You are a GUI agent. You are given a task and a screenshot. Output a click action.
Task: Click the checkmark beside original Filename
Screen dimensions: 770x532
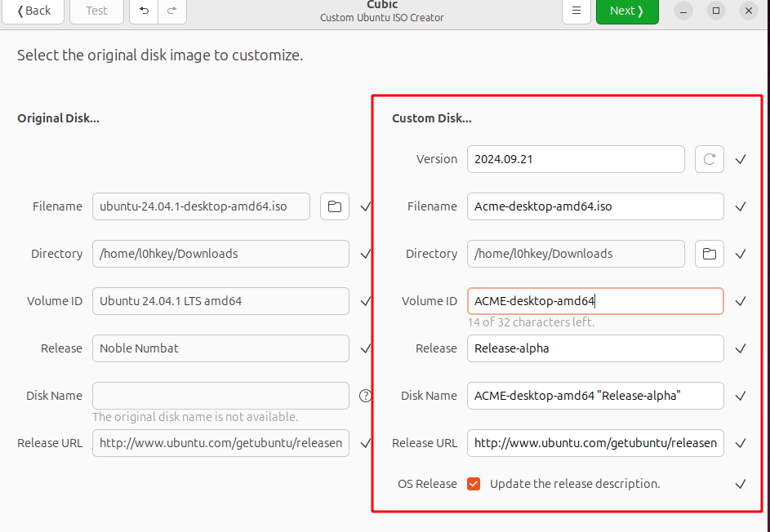[x=366, y=206]
